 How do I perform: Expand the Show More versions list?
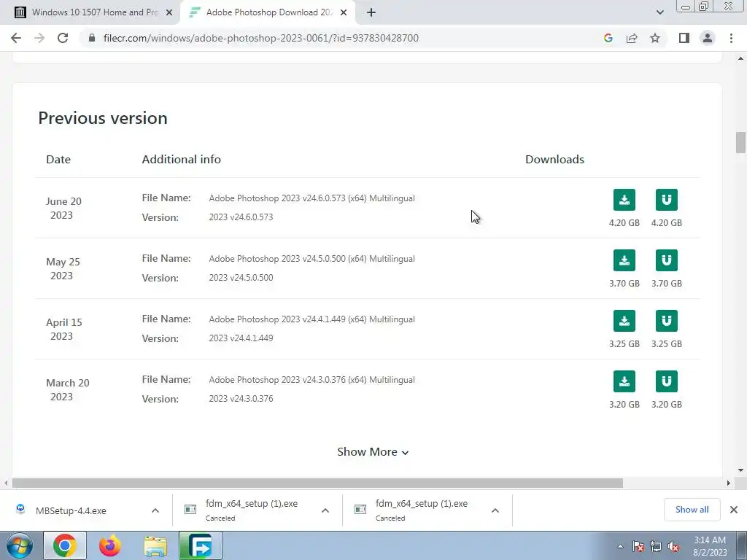point(373,452)
